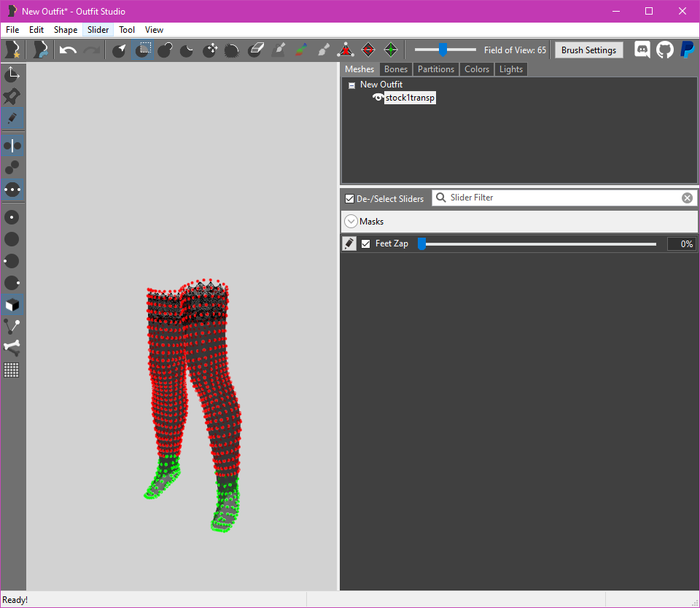Edit the Feet Zap slider with pencil

pyautogui.click(x=349, y=243)
